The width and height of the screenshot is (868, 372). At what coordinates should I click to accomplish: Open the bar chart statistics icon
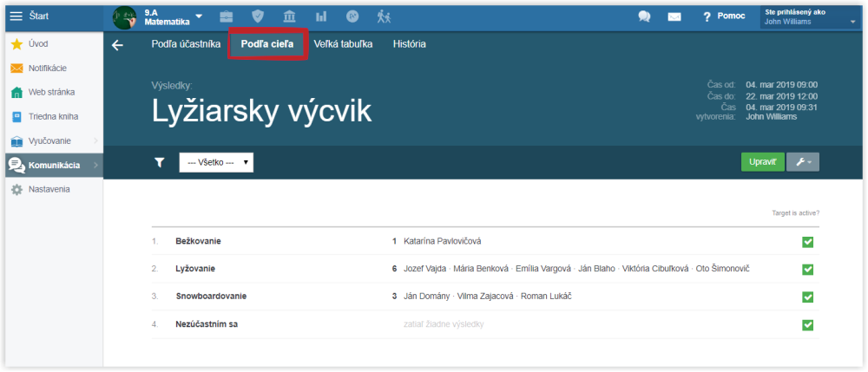coord(321,16)
